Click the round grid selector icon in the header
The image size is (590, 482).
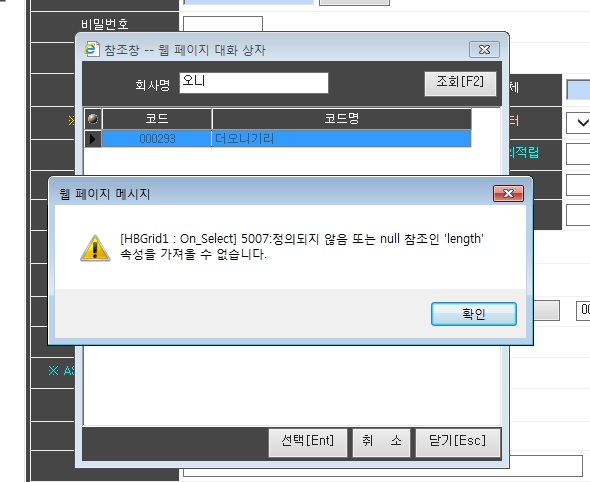pos(93,119)
